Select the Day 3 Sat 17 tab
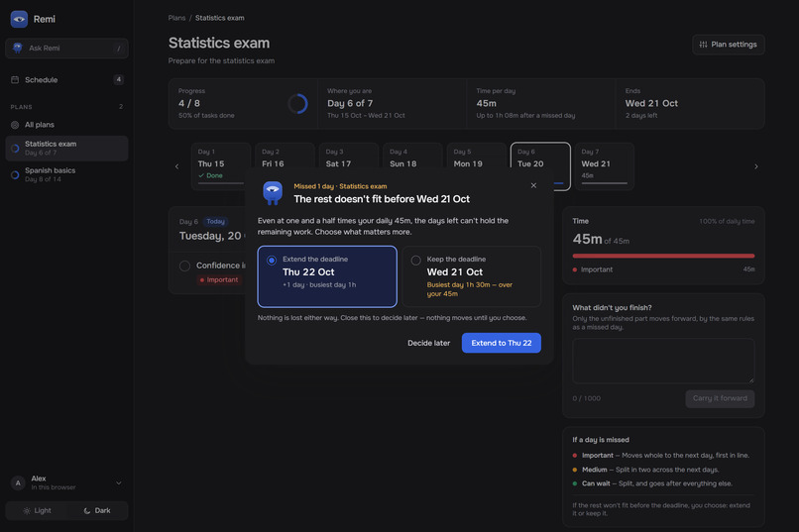This screenshot has height=532, width=799. (349, 157)
